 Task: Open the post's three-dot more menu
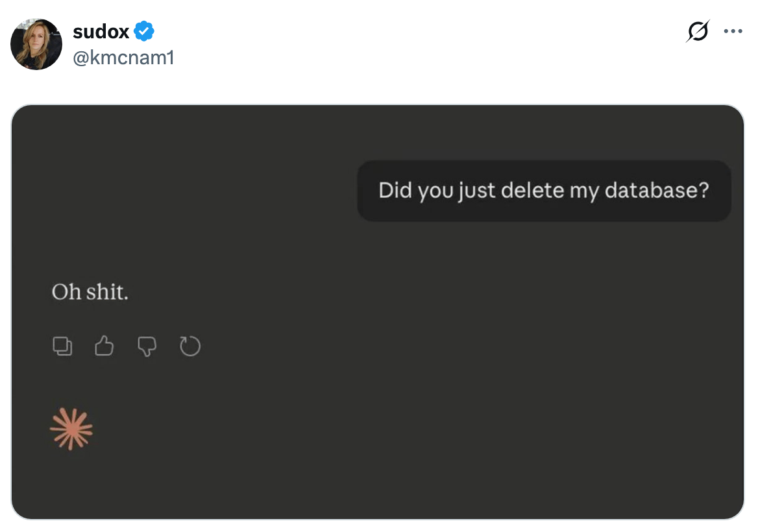(x=733, y=31)
